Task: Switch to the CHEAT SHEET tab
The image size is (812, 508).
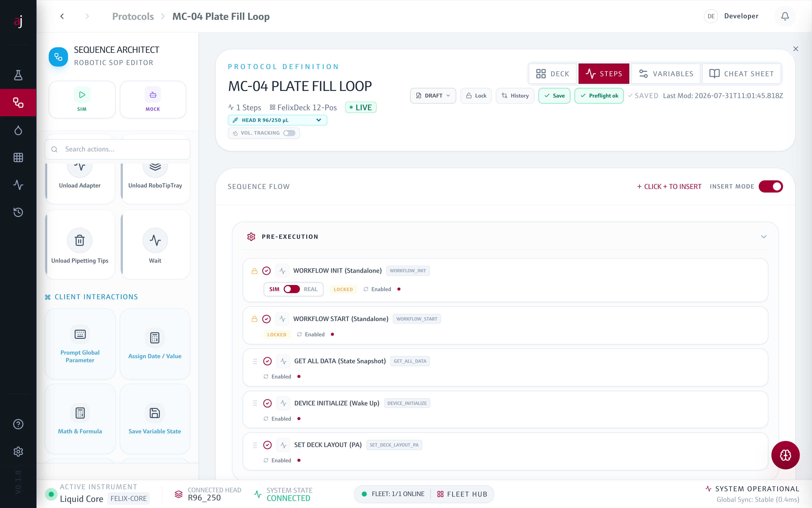Action: click(741, 74)
